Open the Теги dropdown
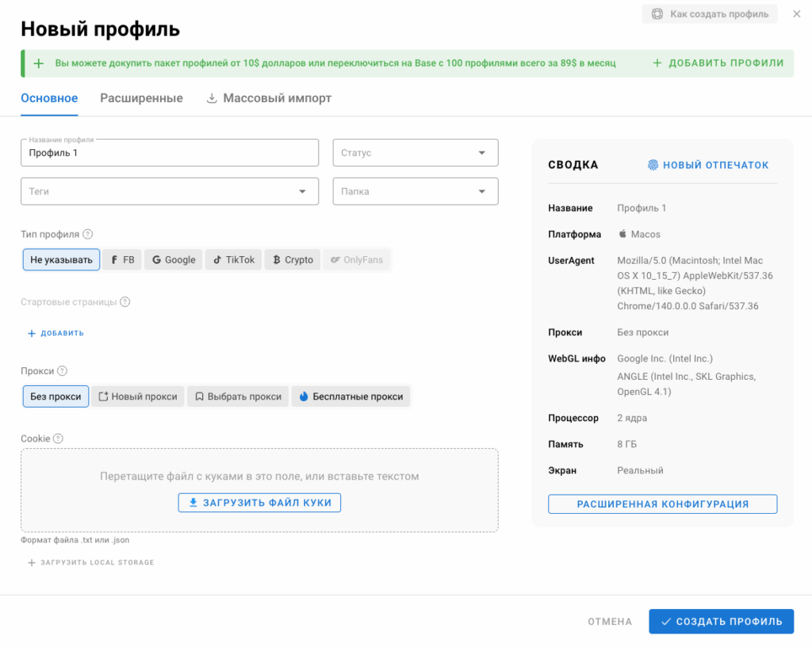The width and height of the screenshot is (812, 647). tap(170, 192)
